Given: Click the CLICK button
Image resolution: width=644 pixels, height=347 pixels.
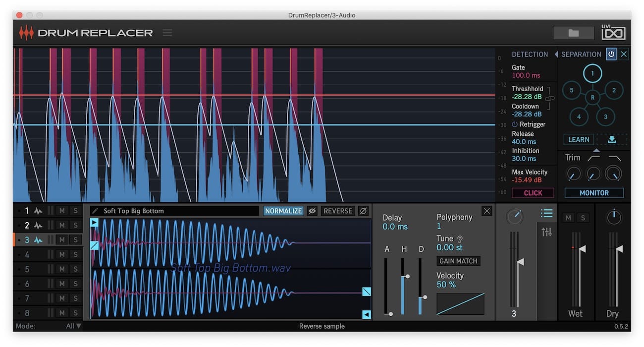Looking at the screenshot, I should 533,193.
